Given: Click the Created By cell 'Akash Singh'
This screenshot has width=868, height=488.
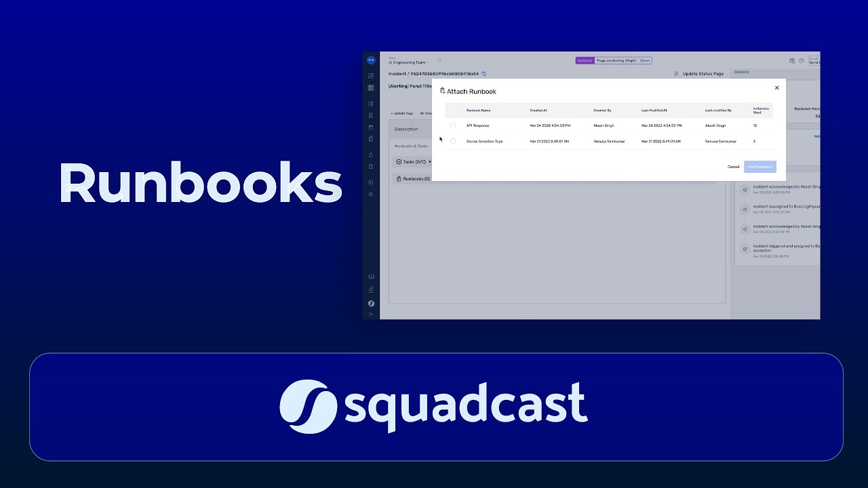Looking at the screenshot, I should [x=604, y=125].
